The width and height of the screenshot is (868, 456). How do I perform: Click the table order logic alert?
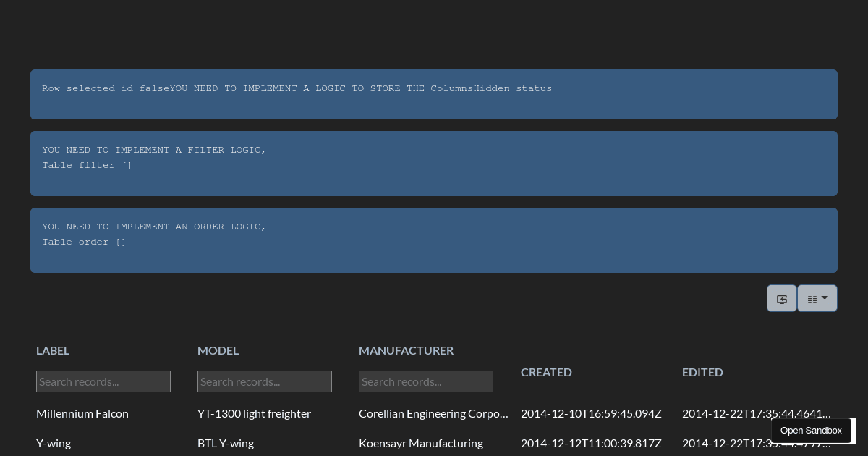point(434,240)
